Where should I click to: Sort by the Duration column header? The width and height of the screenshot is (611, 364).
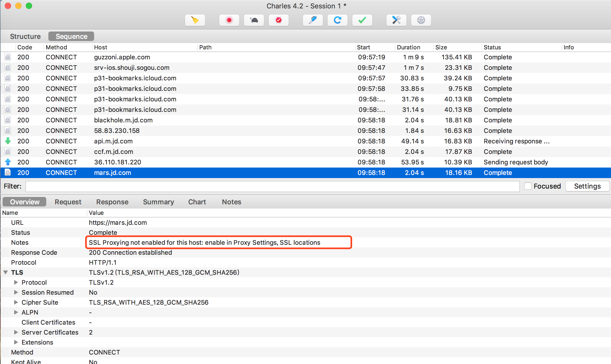tap(414, 47)
